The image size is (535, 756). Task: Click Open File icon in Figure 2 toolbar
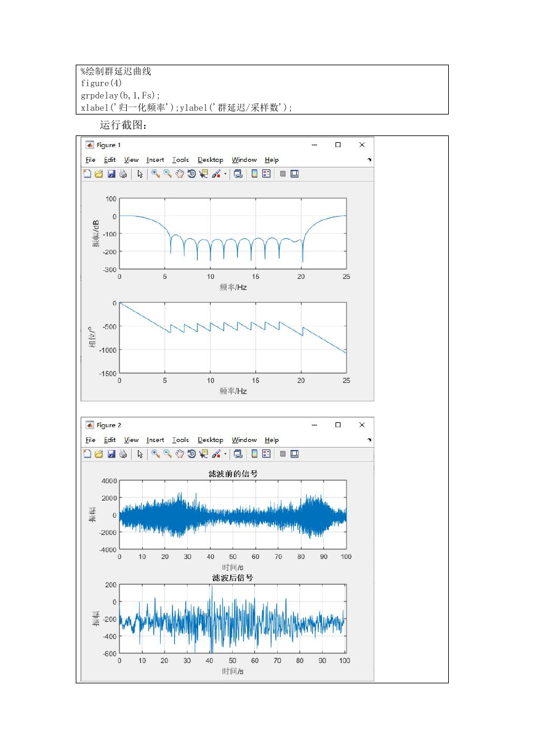99,454
